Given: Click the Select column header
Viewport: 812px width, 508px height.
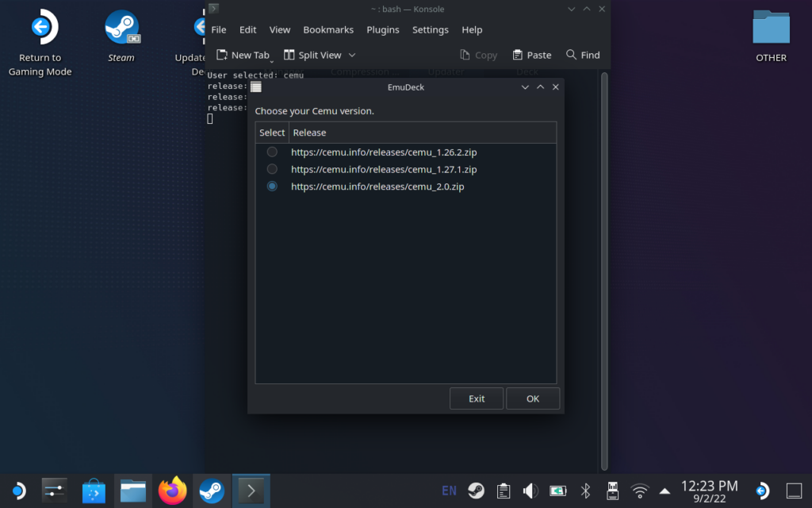Looking at the screenshot, I should (272, 133).
